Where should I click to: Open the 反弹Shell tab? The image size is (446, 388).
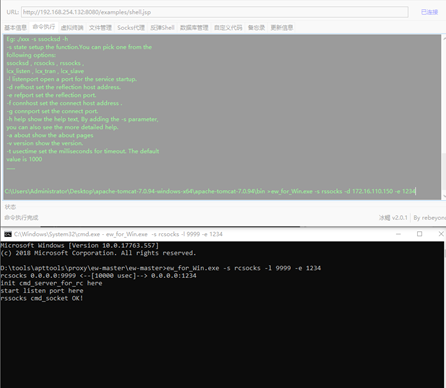click(162, 28)
